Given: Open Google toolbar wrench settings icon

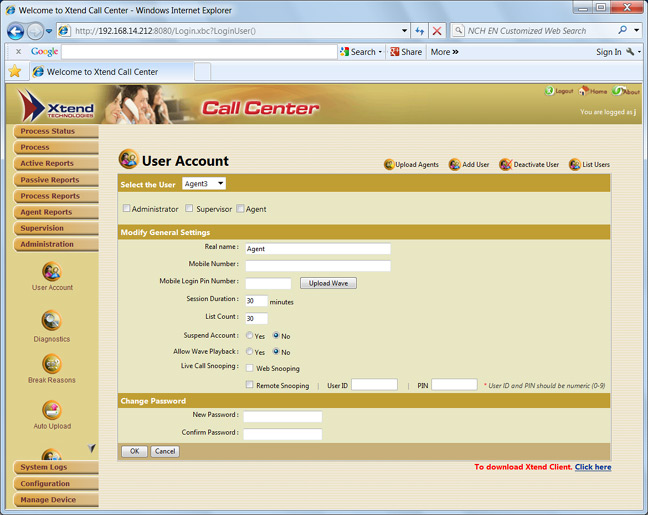Looking at the screenshot, I should 630,52.
